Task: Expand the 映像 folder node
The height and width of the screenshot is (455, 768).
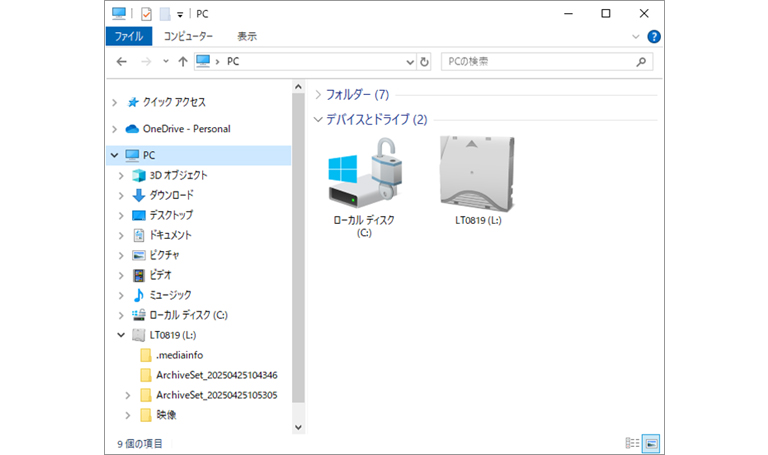Action: pos(127,416)
